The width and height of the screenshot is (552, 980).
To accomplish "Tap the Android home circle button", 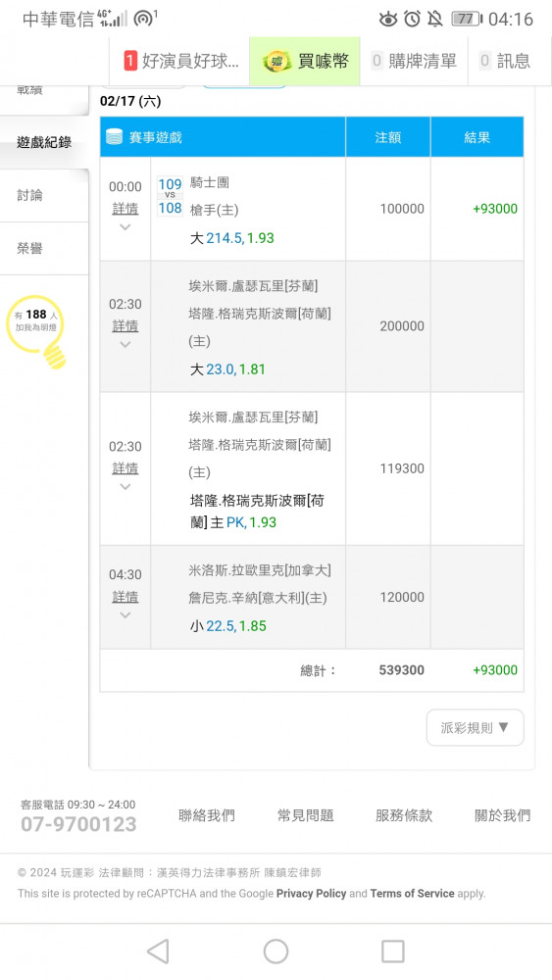I will (x=276, y=952).
